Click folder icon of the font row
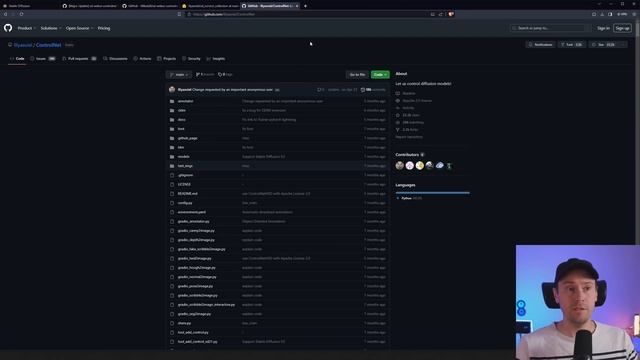The height and width of the screenshot is (360, 640). tap(172, 129)
